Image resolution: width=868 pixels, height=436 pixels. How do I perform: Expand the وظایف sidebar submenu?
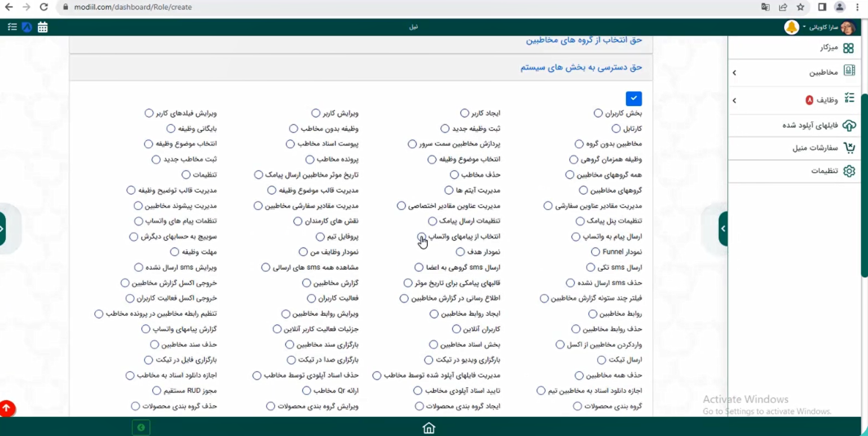pyautogui.click(x=734, y=100)
